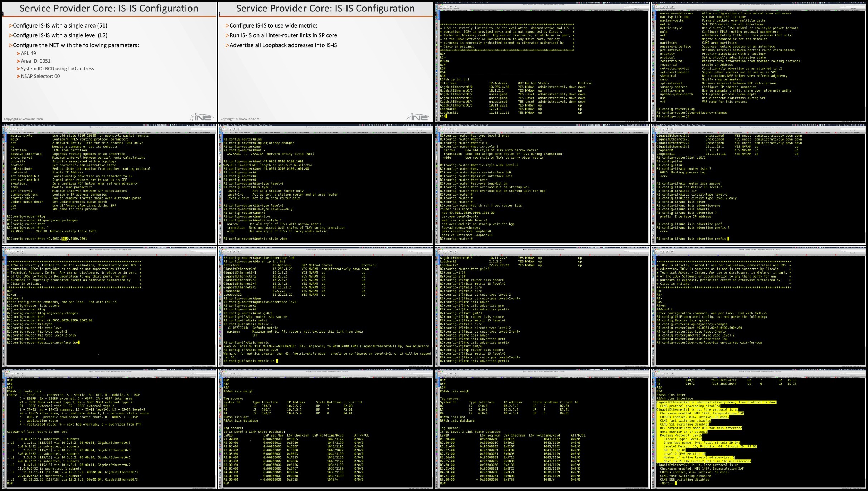Click the highlighted 'DR ID: R3.01' line
This screenshot has width=868, height=491.
click(675, 450)
